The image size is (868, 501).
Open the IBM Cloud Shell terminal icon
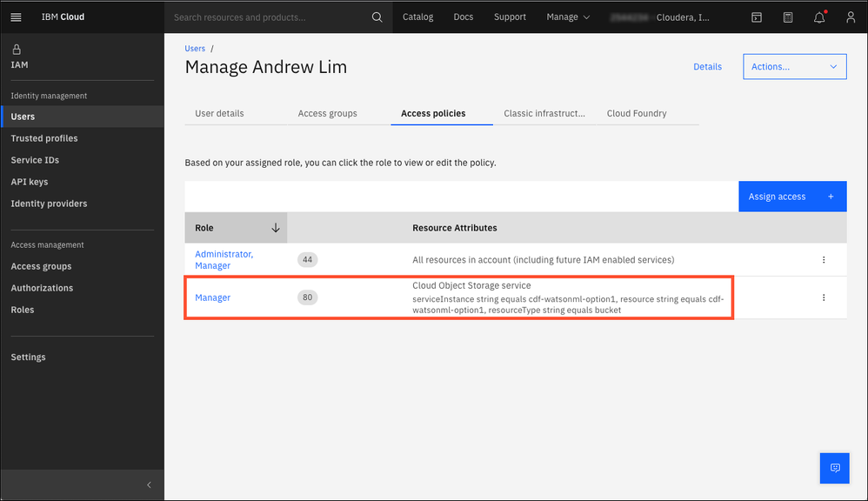(757, 17)
